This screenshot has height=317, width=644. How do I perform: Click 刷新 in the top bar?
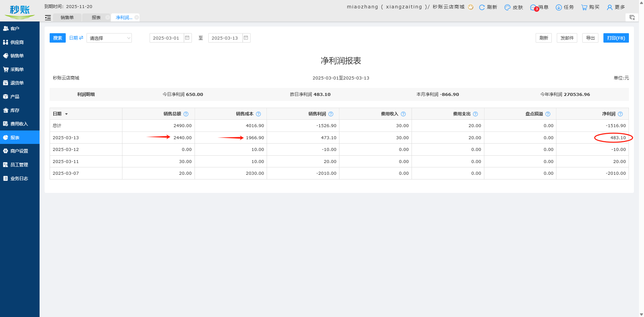click(488, 7)
